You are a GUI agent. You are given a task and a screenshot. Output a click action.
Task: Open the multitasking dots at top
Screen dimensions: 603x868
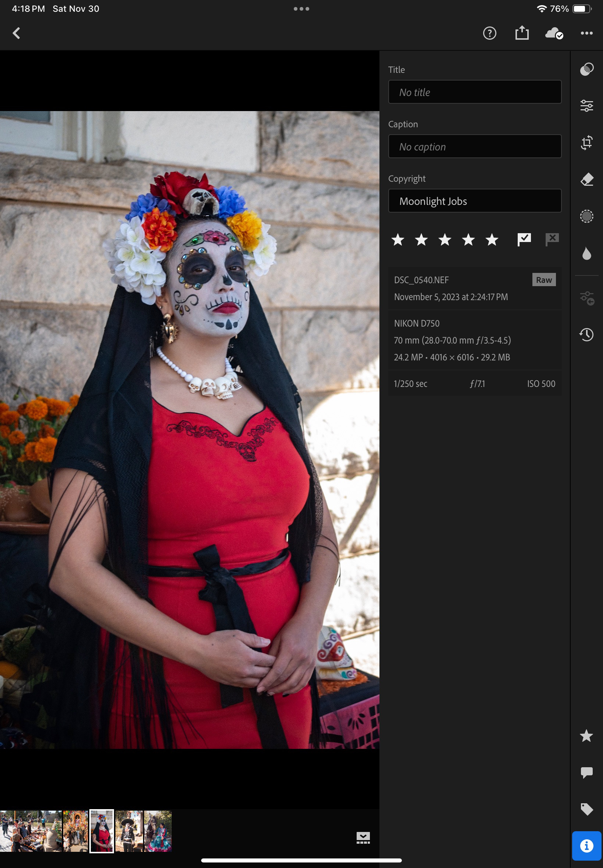(301, 9)
